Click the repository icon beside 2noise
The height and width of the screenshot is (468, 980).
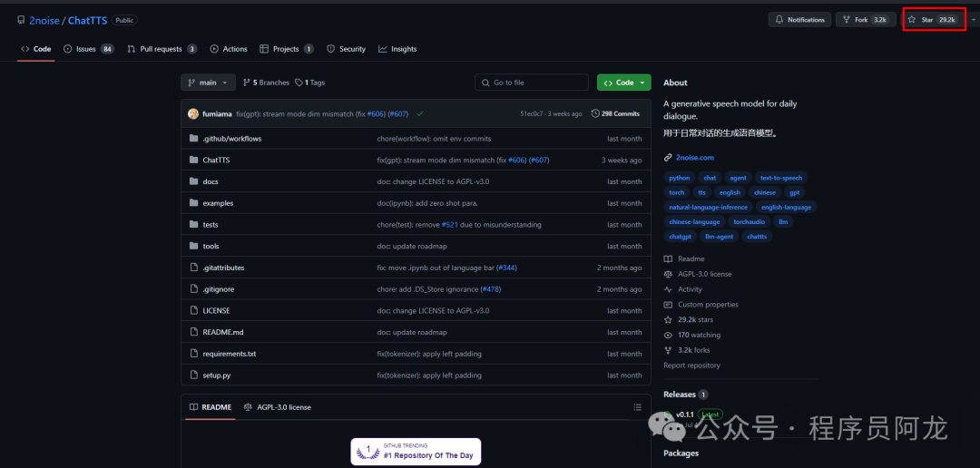(x=21, y=20)
